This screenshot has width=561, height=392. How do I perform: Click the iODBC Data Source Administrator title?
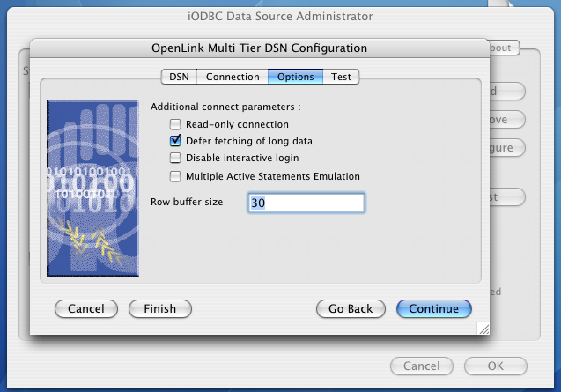[280, 17]
